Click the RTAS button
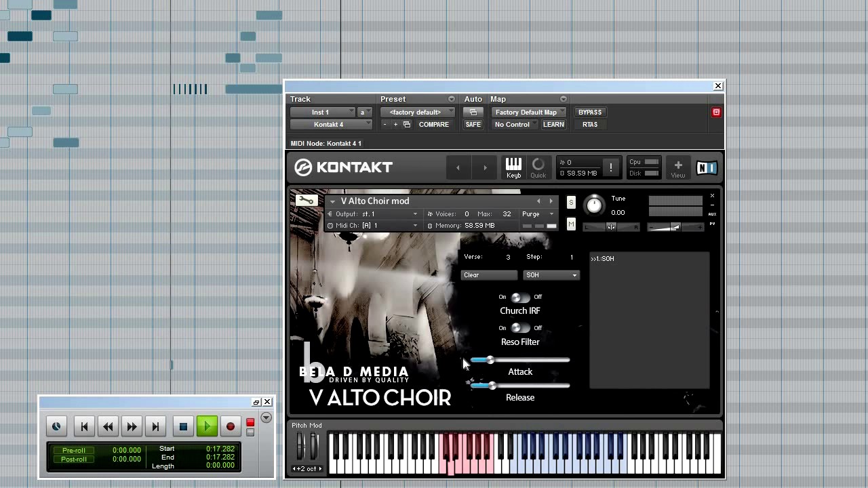This screenshot has height=488, width=868. click(590, 125)
